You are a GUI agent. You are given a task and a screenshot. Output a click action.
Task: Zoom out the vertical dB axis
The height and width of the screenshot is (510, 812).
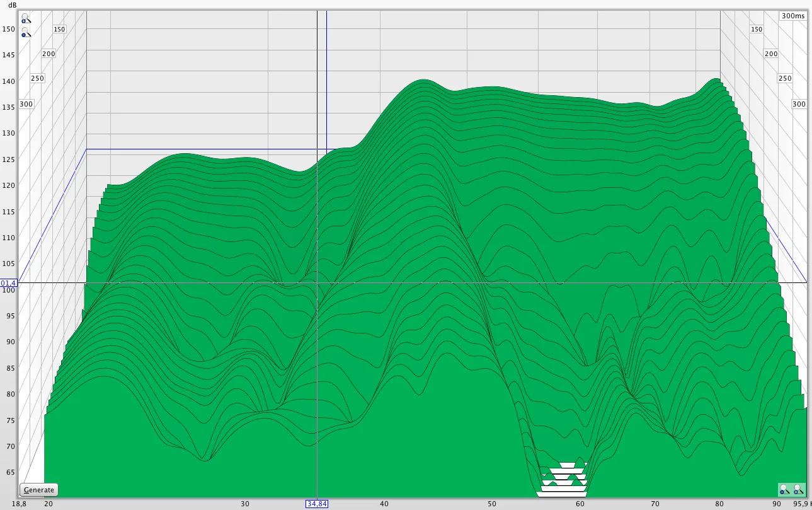[26, 32]
